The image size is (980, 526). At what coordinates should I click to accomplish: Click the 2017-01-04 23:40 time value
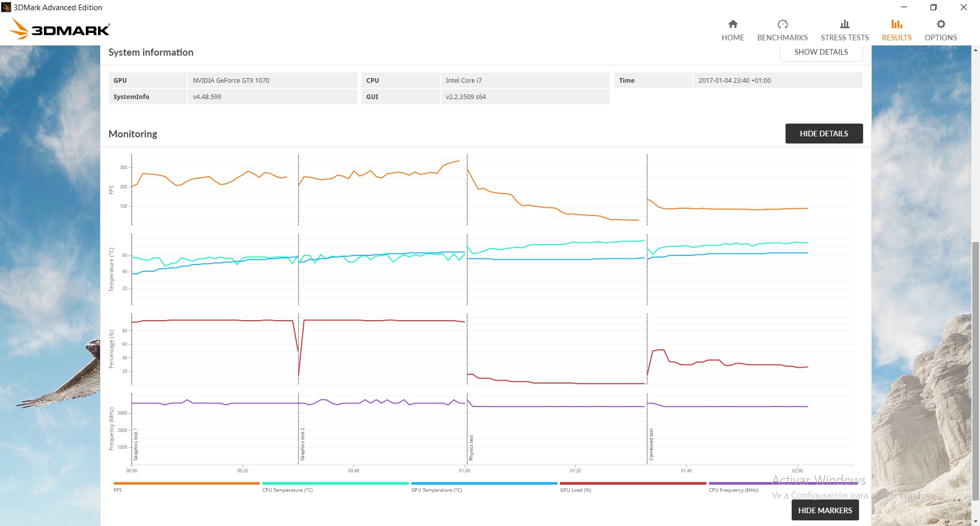click(734, 80)
